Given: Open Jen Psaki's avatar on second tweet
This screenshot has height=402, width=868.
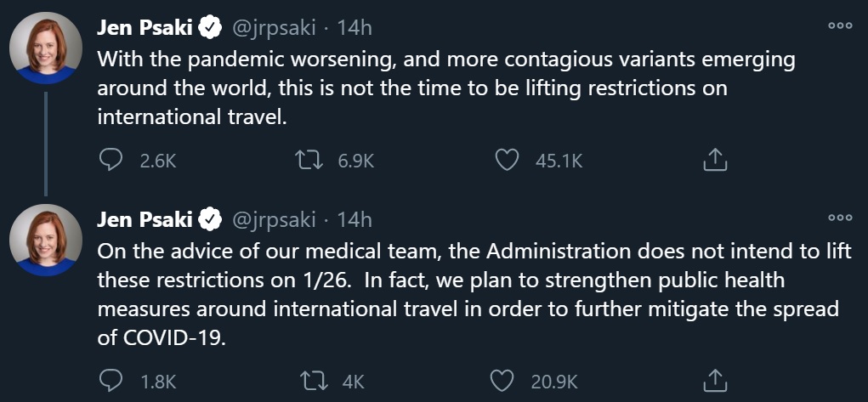Looking at the screenshot, I should coord(46,240).
